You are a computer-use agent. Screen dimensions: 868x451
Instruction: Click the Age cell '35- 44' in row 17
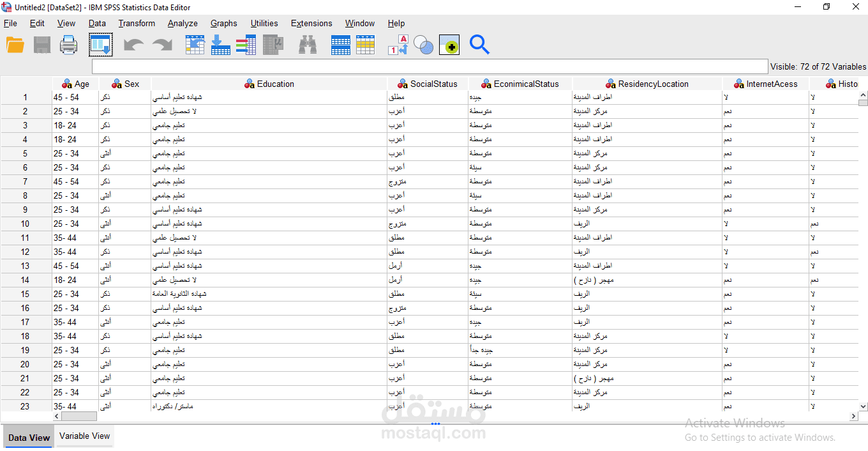point(75,322)
